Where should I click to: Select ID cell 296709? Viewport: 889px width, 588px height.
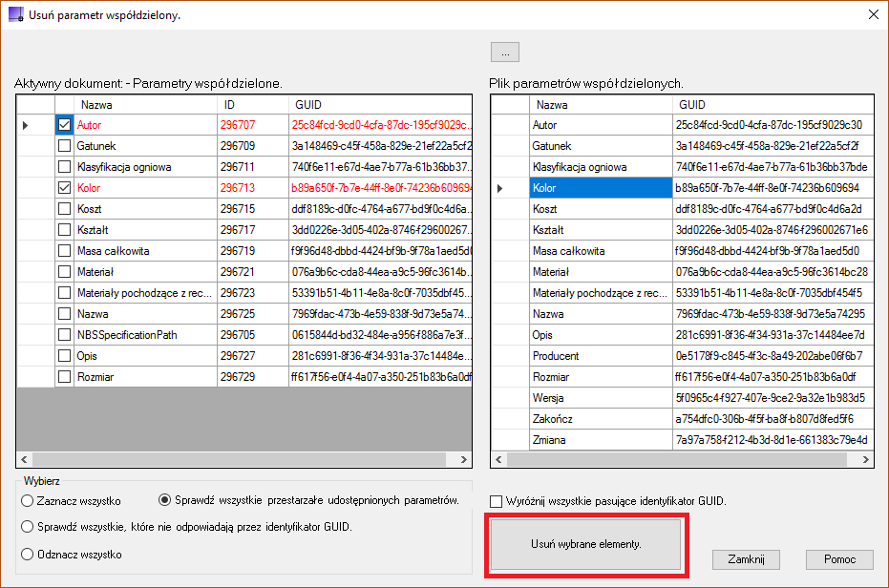pyautogui.click(x=253, y=146)
